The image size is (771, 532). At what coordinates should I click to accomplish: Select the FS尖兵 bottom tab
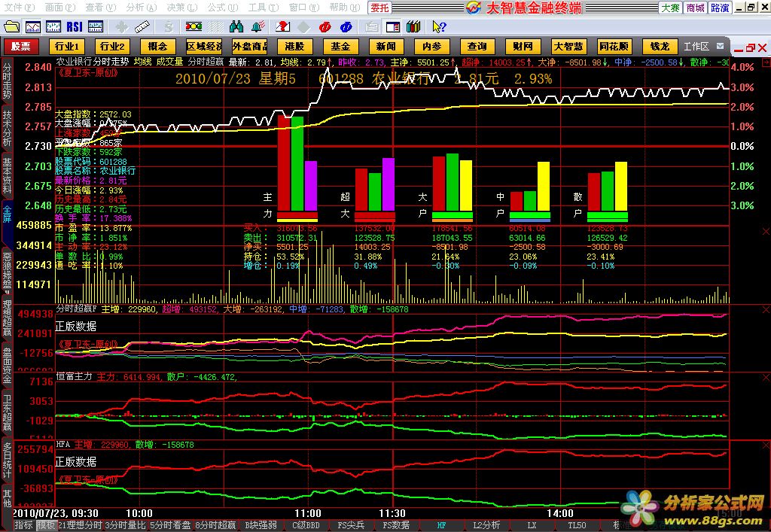(x=351, y=525)
